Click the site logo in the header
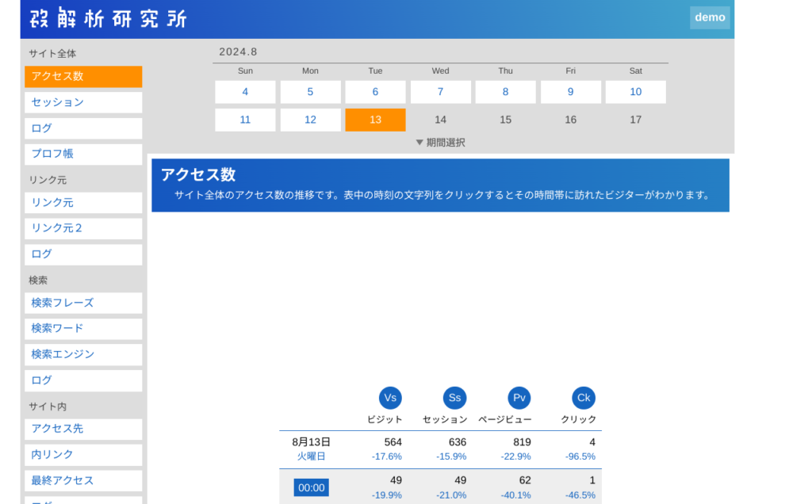The image size is (812, 504). coord(108,19)
